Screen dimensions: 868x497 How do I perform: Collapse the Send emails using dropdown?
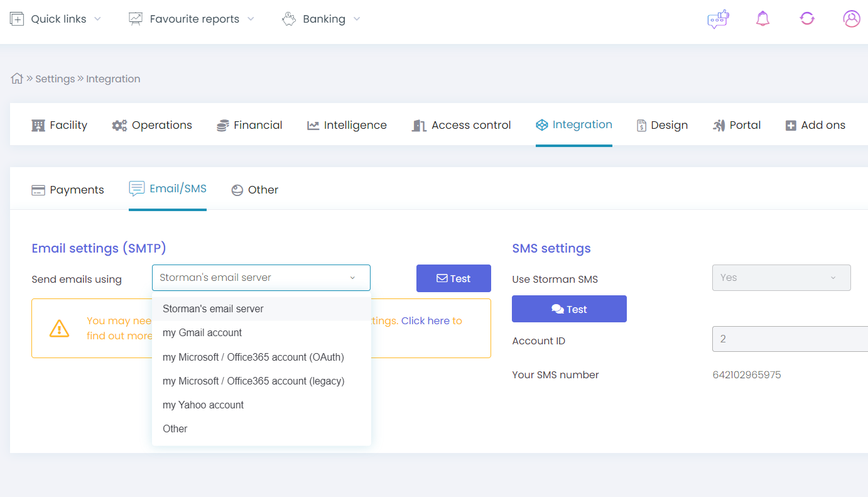261,278
